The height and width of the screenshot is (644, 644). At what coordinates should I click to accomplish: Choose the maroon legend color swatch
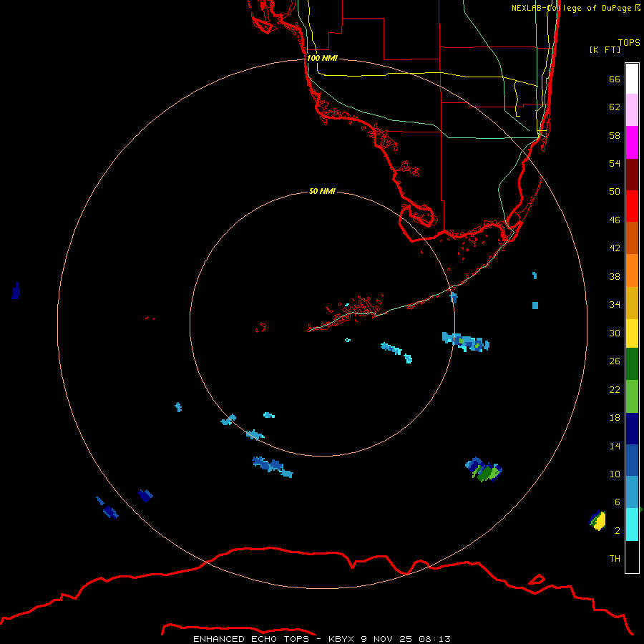coord(632,175)
